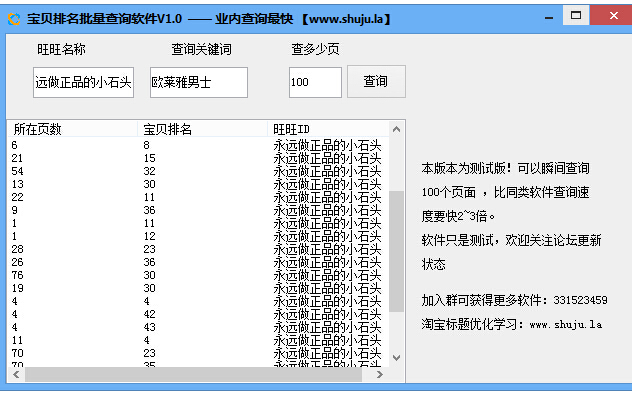Click the 旺旺ID column header
This screenshot has width=632, height=393.
point(328,129)
